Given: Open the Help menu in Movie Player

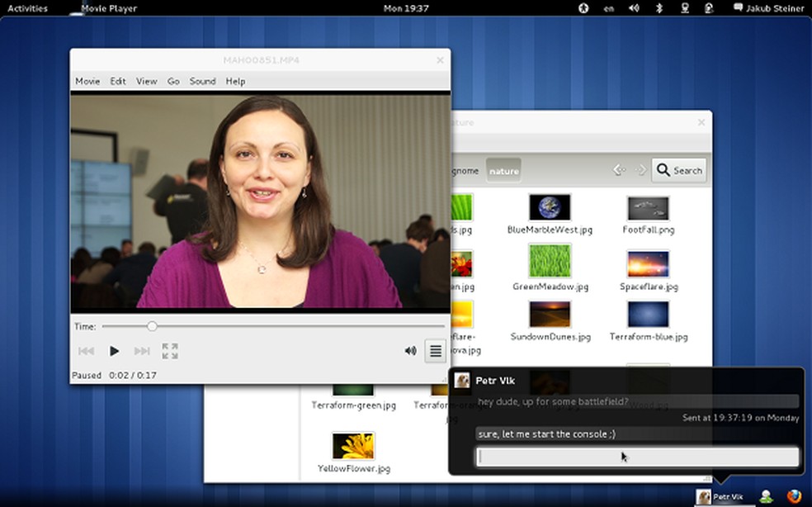Looking at the screenshot, I should click(x=235, y=81).
